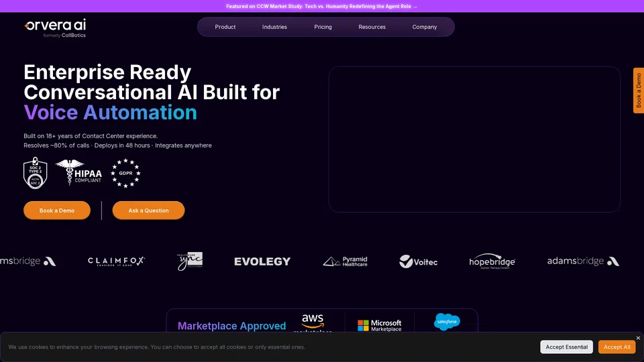Click the Healthcare Sync logo
Screen dimensions: 644x362
coord(190,261)
